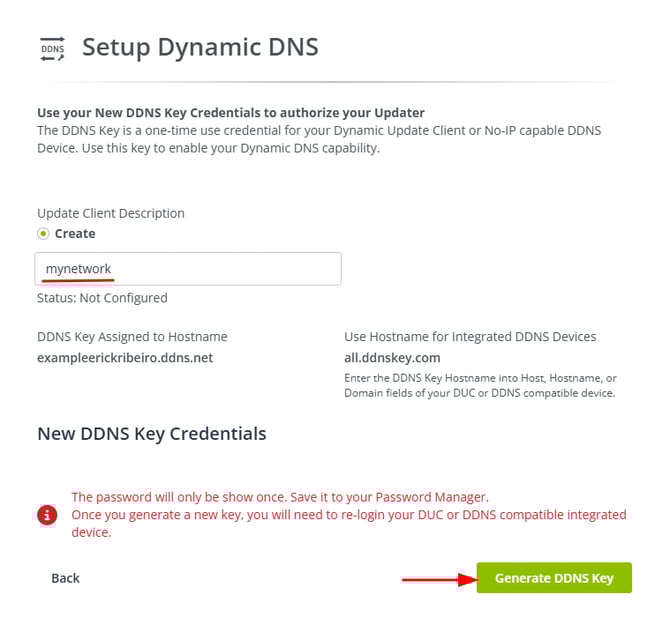Click the exampleerickribeiro.ddns.net hostname
Viewport: 670px width, 632px height.
[125, 357]
